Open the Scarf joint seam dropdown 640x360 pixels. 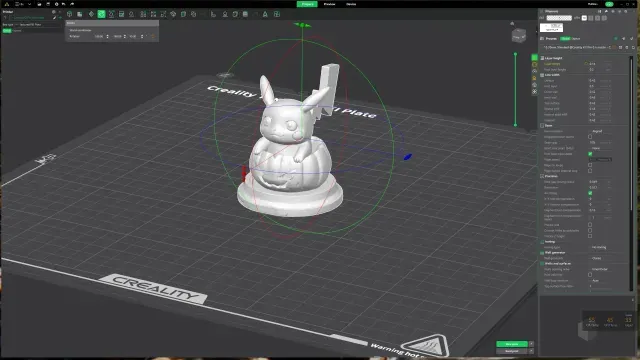600,148
